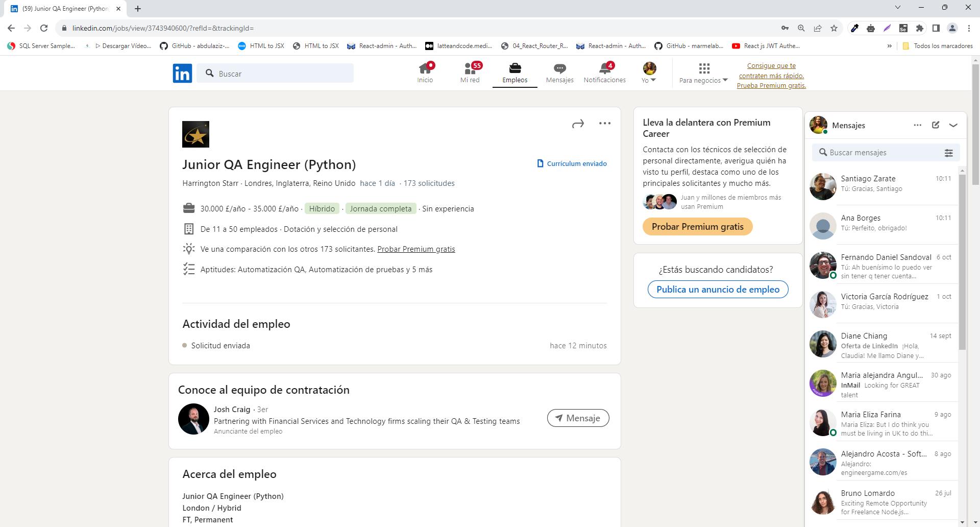Click Aptitudes skills line text
This screenshot has width=980, height=527.
tap(316, 270)
